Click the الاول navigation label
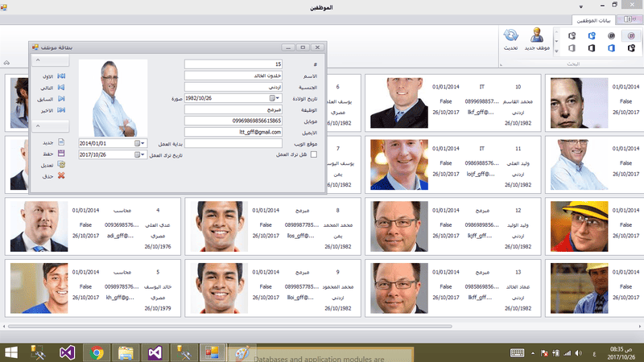644x362 pixels. coord(48,76)
